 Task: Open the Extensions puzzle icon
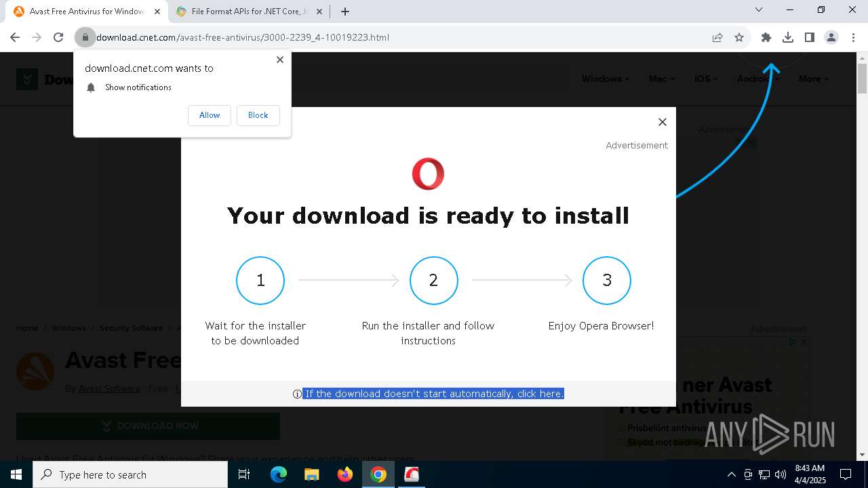pyautogui.click(x=766, y=37)
